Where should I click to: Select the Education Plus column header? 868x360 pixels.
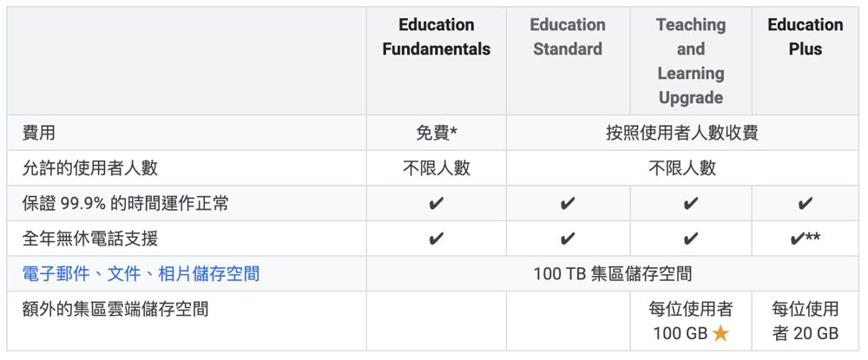point(805,37)
